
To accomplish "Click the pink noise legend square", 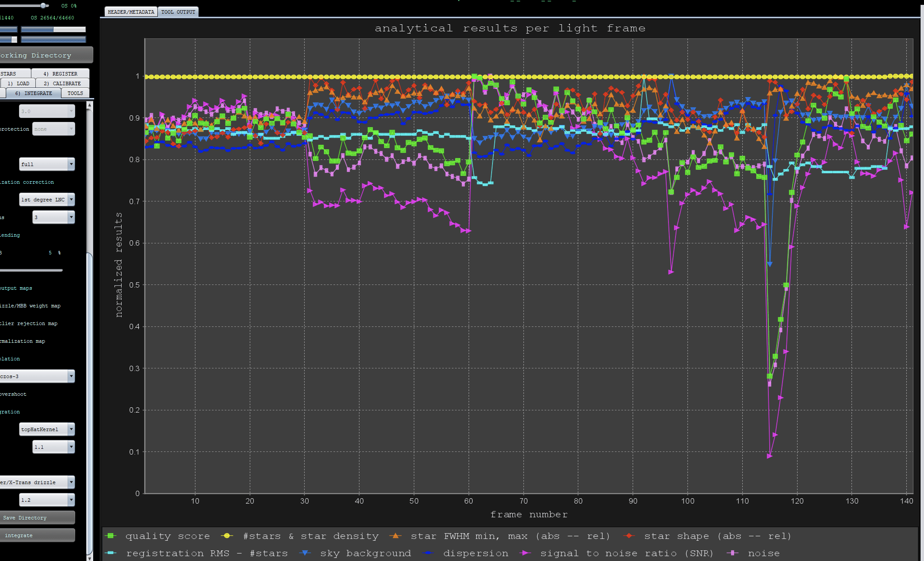I will [733, 553].
